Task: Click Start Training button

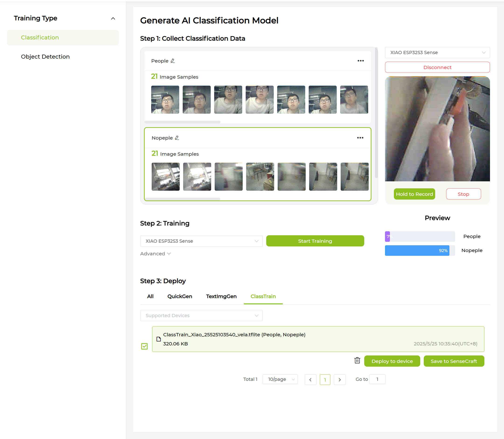Action: click(x=315, y=241)
